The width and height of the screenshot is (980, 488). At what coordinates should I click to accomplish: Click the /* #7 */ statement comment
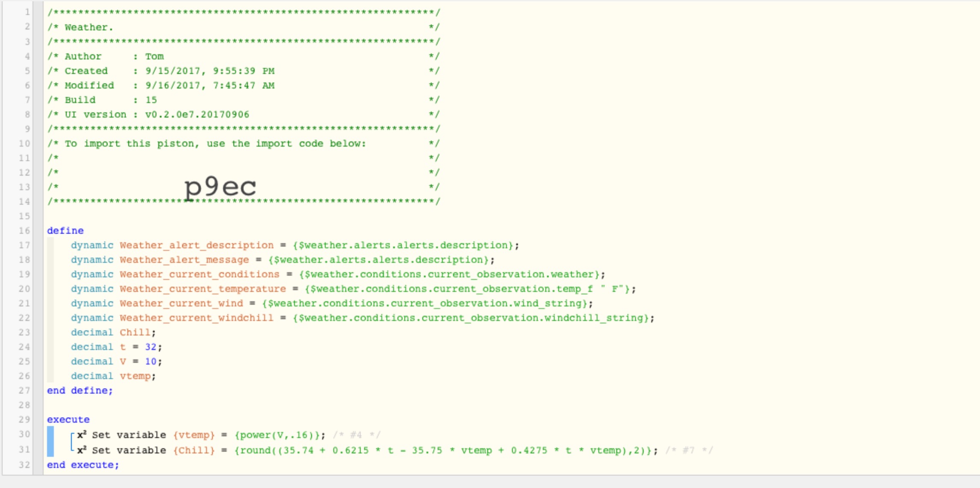[x=689, y=450]
